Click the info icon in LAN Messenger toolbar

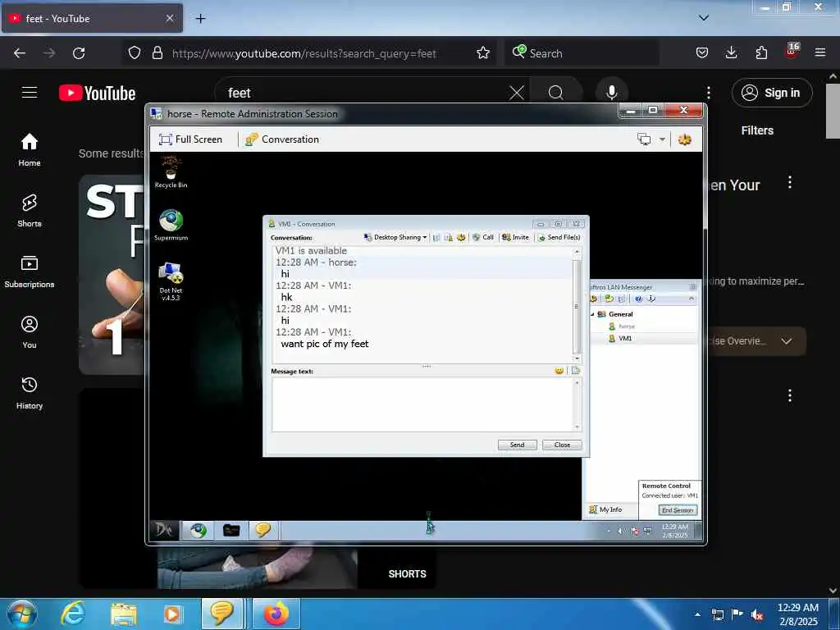click(651, 299)
